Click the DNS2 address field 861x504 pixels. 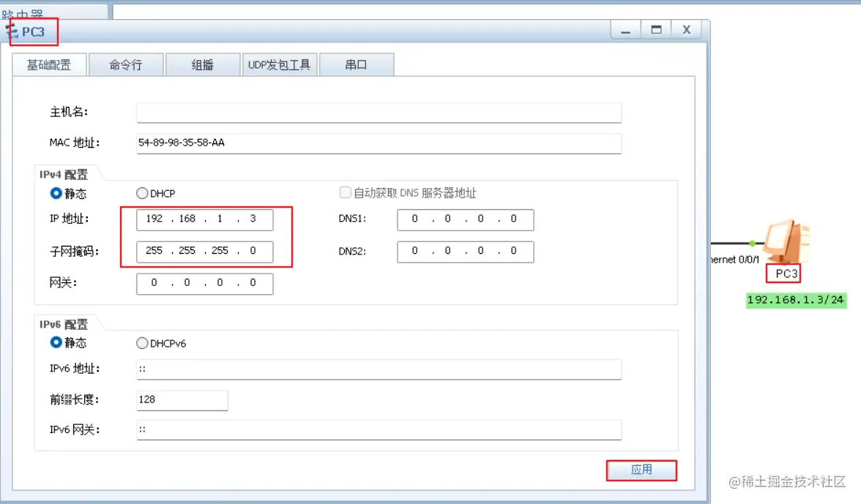point(466,251)
